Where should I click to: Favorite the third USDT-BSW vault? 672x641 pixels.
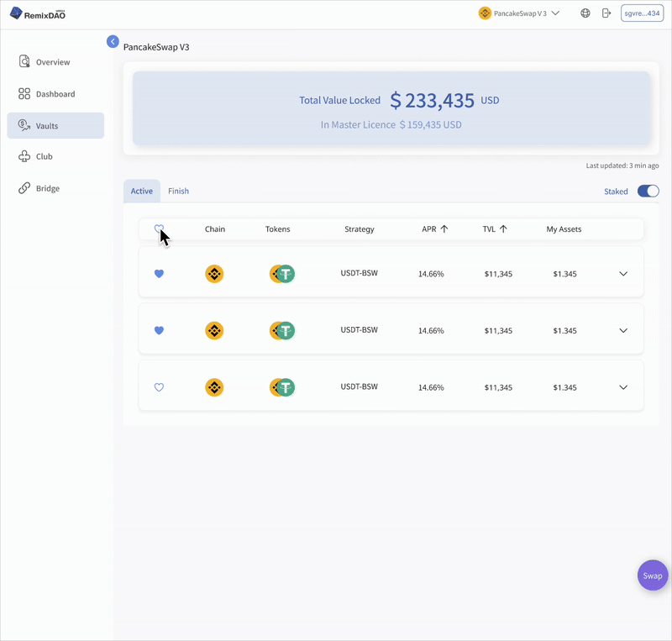click(x=159, y=387)
